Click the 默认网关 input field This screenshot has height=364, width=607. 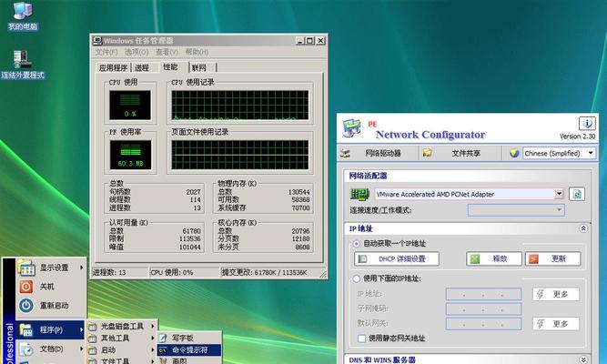[x=483, y=324]
